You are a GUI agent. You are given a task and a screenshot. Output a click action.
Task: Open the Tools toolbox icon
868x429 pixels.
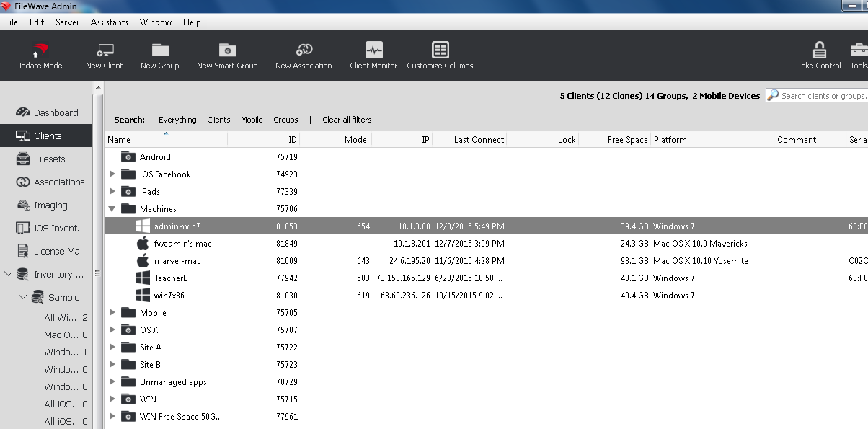tap(859, 50)
